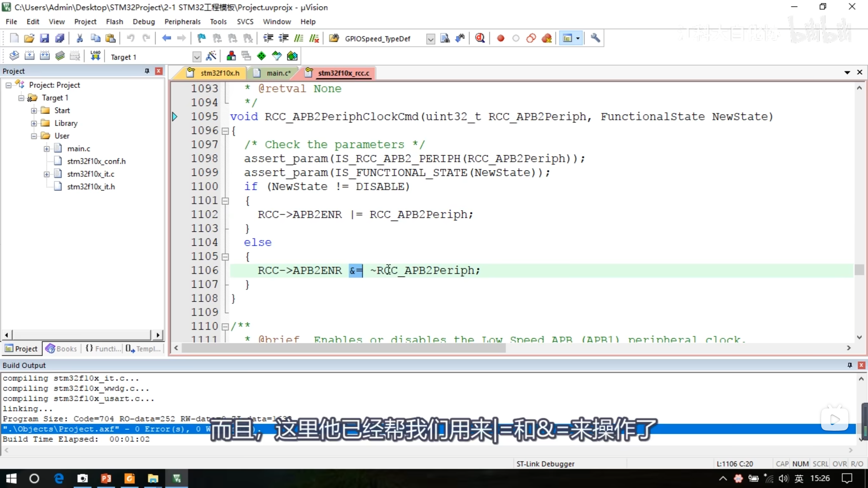
Task: Collapse code fold at line 1096
Action: click(x=225, y=131)
